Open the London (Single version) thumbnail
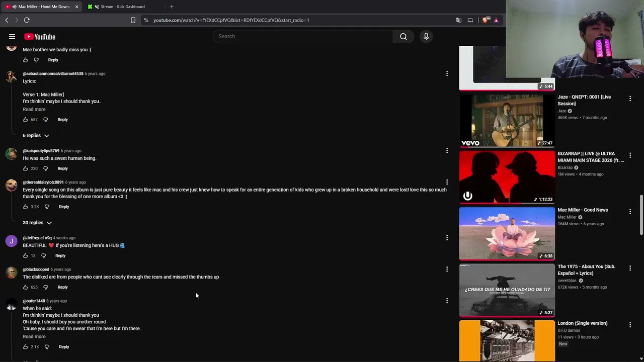Screen dimensions: 644x362 [507, 341]
